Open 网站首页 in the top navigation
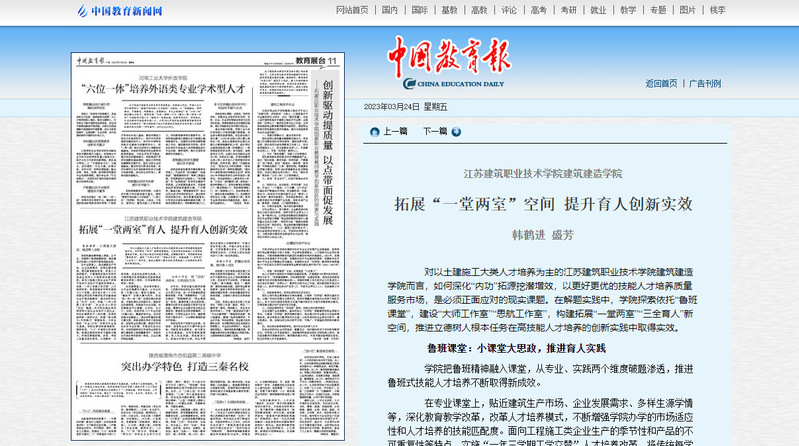This screenshot has width=799, height=446. pos(352,10)
